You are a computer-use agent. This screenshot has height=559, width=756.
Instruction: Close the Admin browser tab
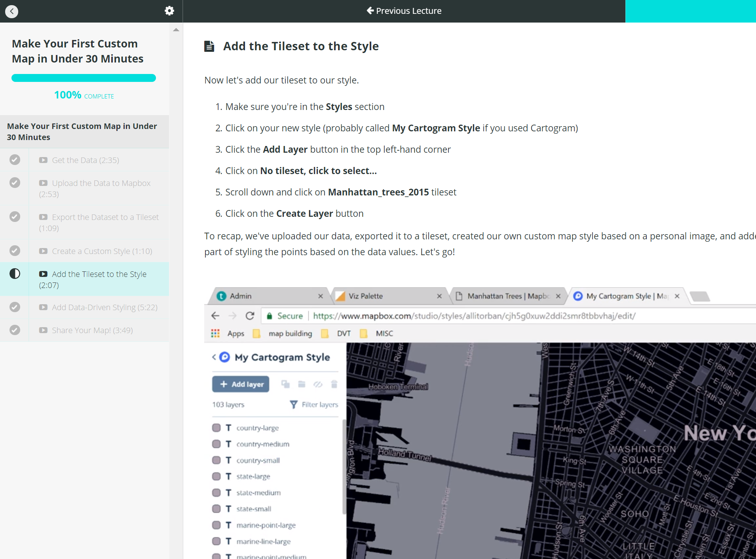[321, 296]
